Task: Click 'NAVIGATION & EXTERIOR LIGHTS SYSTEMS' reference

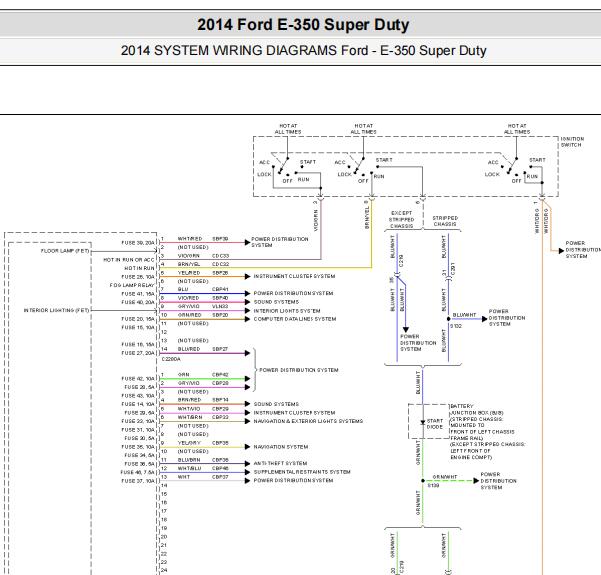Action: coord(308,421)
